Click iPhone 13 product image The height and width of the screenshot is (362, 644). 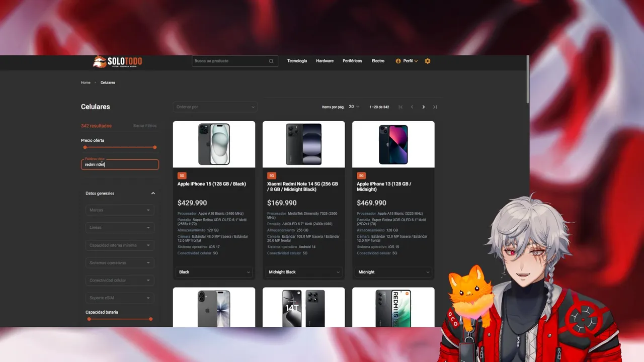[x=393, y=144]
